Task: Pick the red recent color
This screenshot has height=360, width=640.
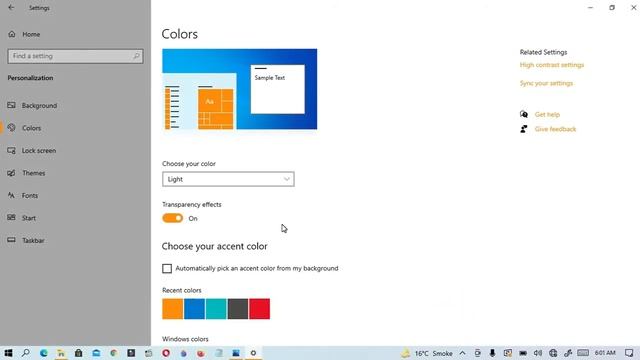Action: point(260,309)
